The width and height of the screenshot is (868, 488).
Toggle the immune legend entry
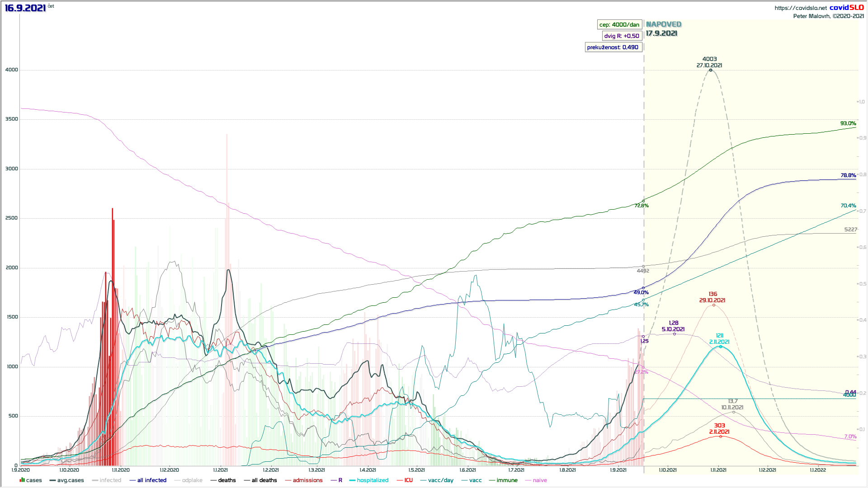point(507,480)
